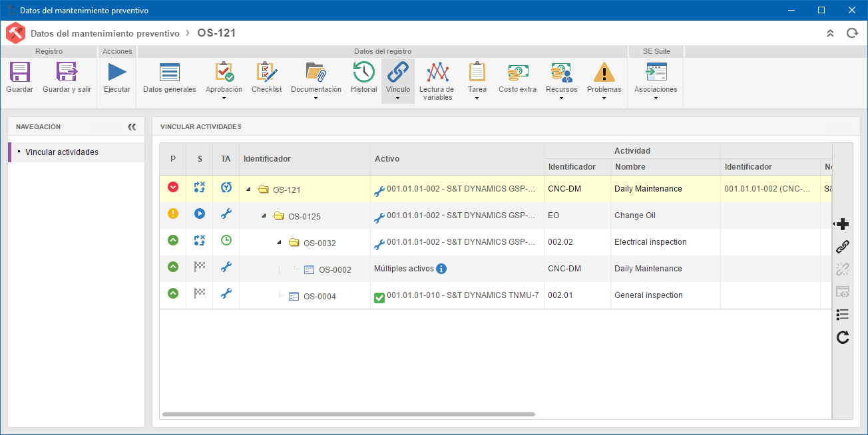Screen dimensions: 868x435
Task: Open the Problemas warning icon
Action: point(604,72)
